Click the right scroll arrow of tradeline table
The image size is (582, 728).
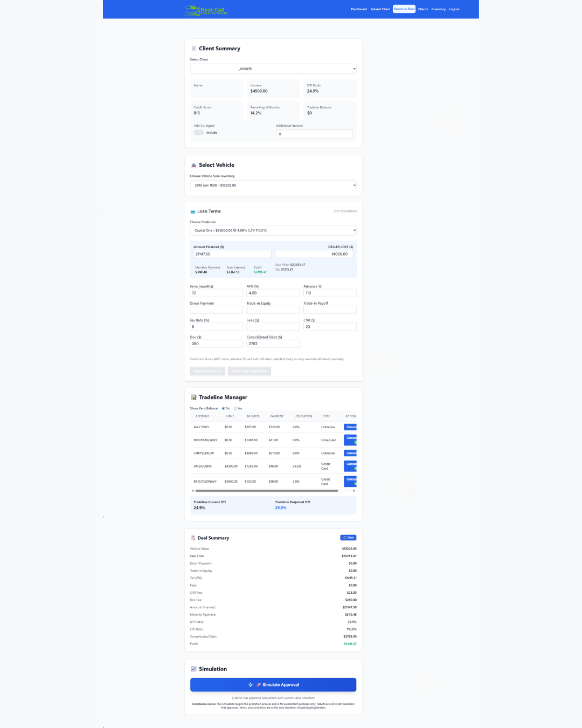pos(354,491)
